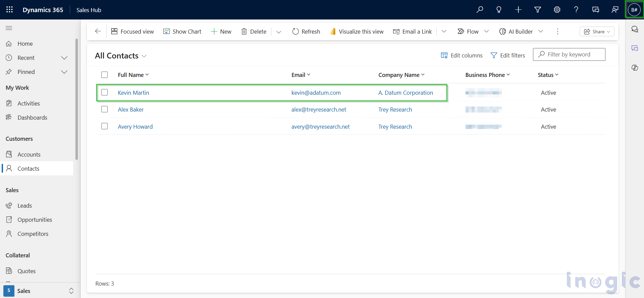
Task: Open A. Datum Corporation company link
Action: point(406,93)
